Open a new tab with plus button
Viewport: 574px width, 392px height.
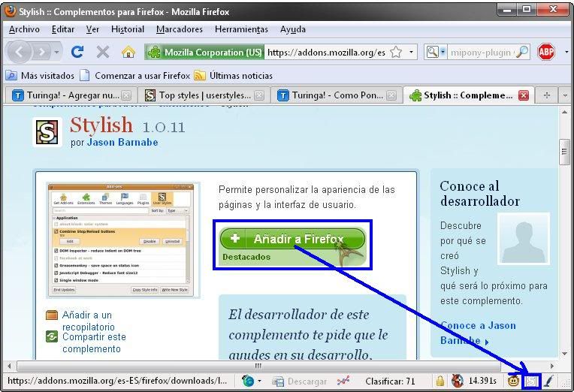point(547,95)
